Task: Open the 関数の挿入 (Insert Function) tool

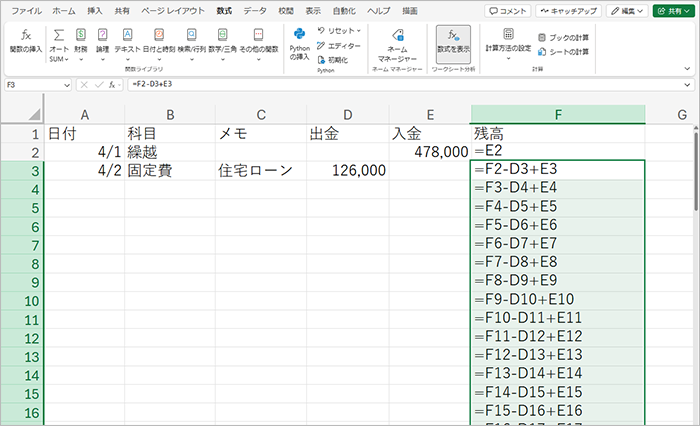Action: pos(26,42)
